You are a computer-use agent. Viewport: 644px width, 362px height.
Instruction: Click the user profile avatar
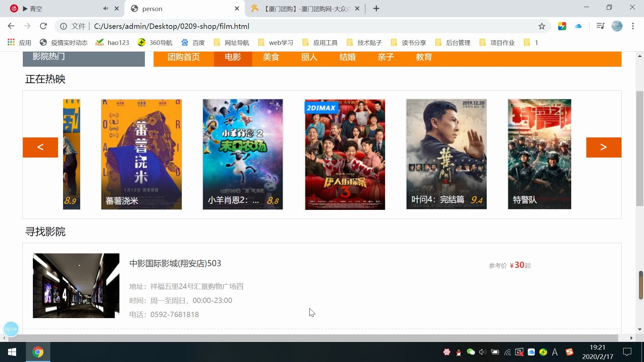tap(617, 26)
